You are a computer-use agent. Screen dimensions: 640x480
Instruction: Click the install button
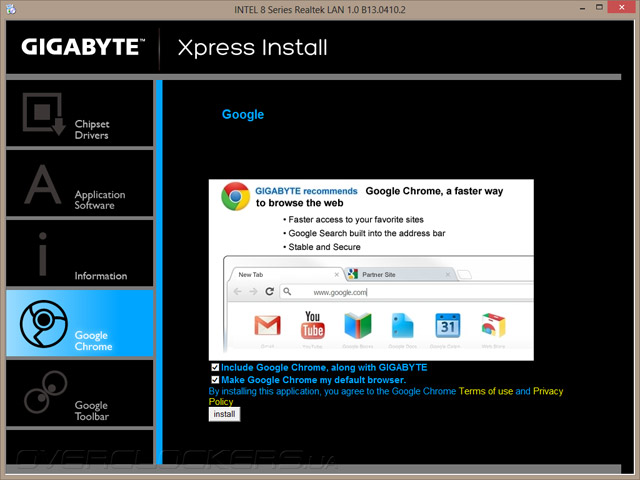[224, 414]
